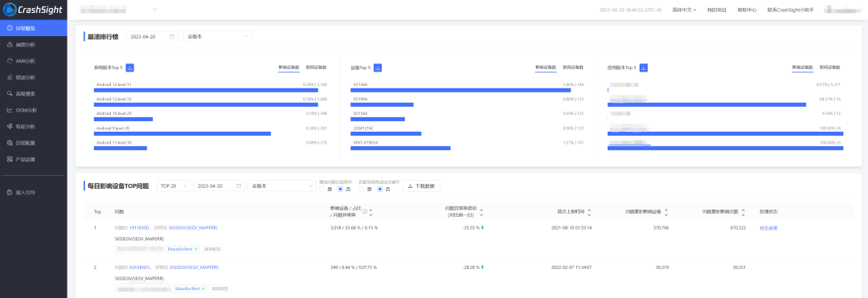This screenshot has width=868, height=298.
Task: Open the 简体中文 language dropdown
Action: click(x=684, y=10)
